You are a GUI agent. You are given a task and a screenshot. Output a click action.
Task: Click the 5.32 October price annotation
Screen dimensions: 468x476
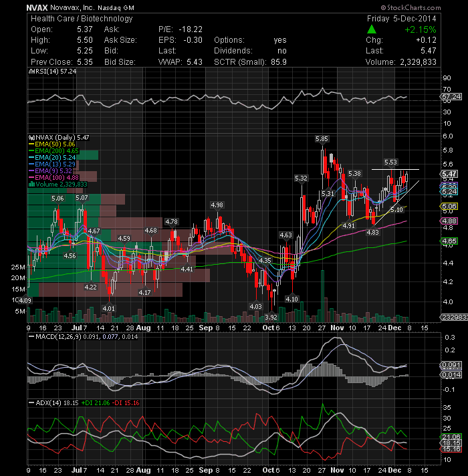[x=301, y=178]
